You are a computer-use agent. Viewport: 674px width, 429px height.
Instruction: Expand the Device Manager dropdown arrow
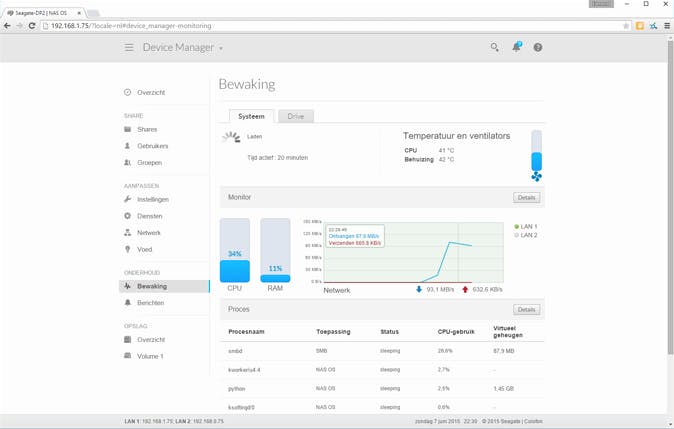pyautogui.click(x=221, y=48)
